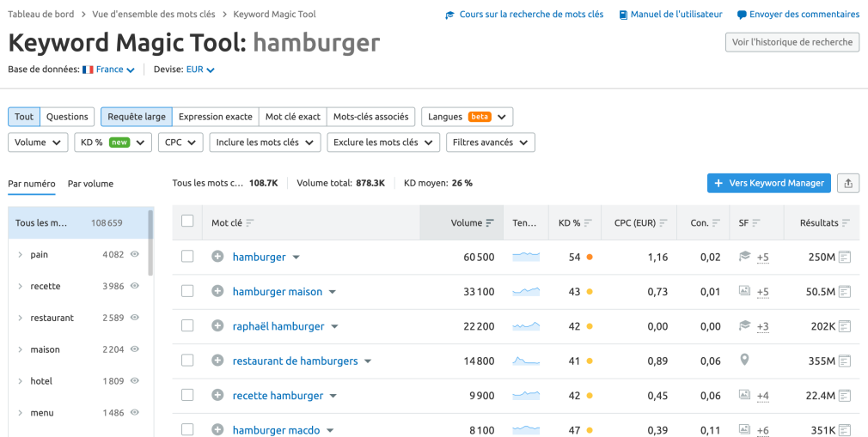Select the 'Questions' tab

click(67, 117)
